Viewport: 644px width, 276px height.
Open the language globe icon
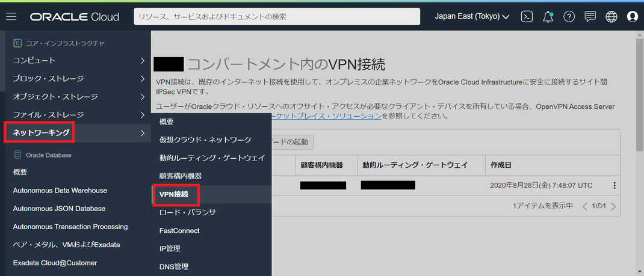click(x=611, y=16)
